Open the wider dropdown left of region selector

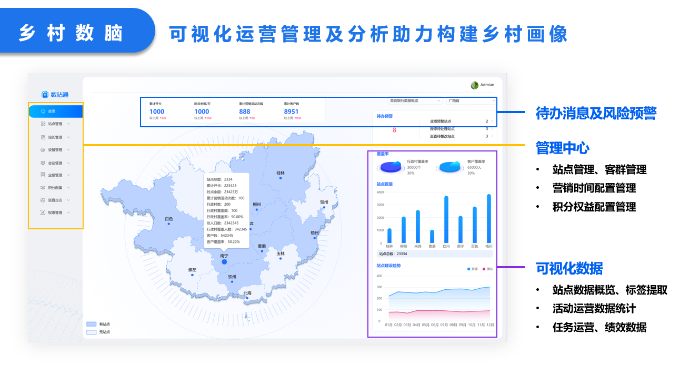[x=415, y=101]
